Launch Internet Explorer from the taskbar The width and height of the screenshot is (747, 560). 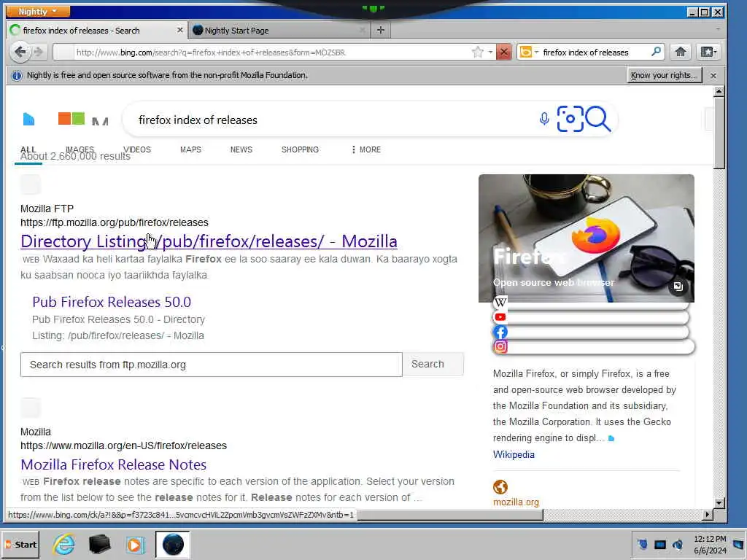[63, 544]
